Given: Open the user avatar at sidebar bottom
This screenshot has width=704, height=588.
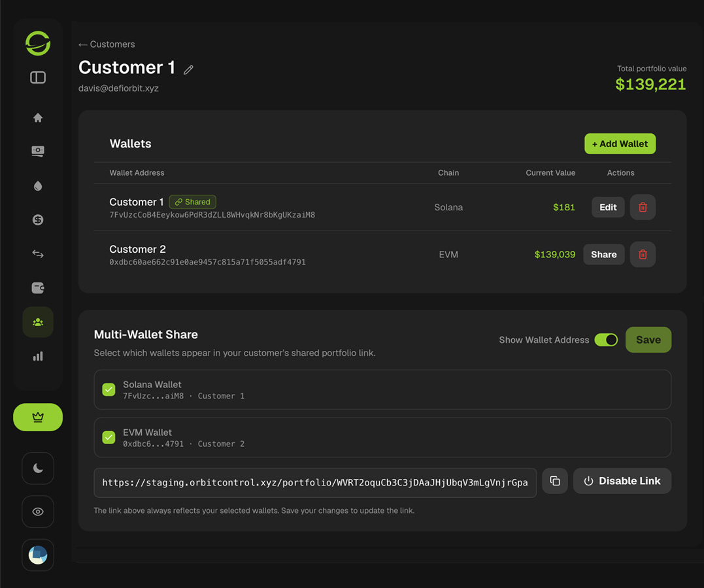Looking at the screenshot, I should [38, 555].
